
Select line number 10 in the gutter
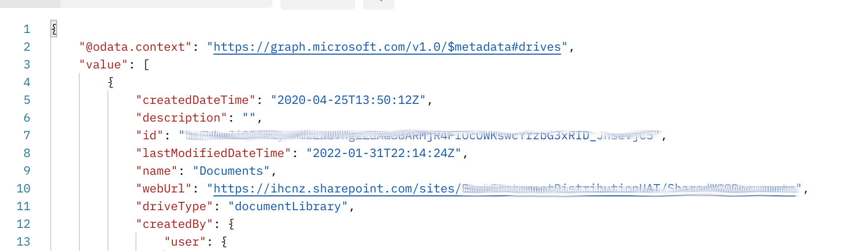click(x=24, y=188)
